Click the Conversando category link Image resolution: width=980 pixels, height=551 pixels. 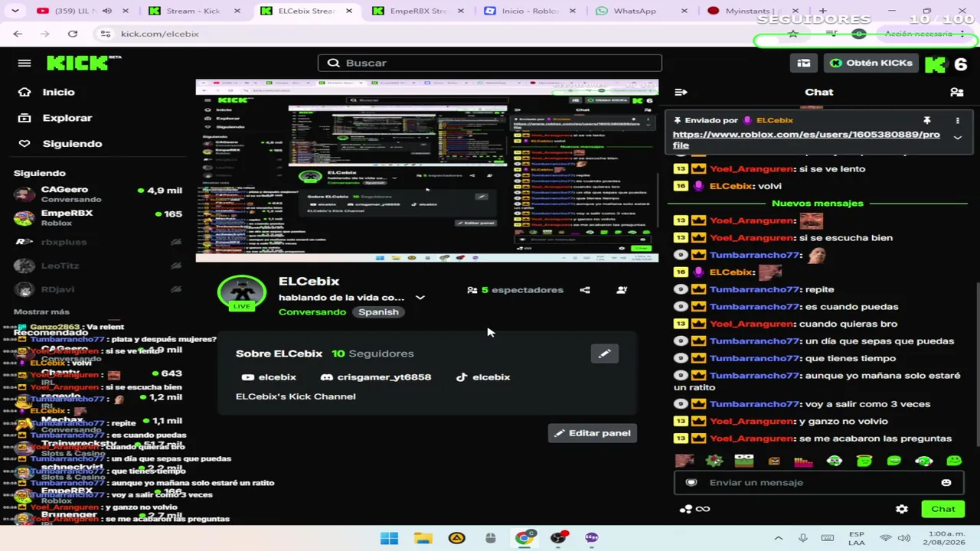point(312,312)
